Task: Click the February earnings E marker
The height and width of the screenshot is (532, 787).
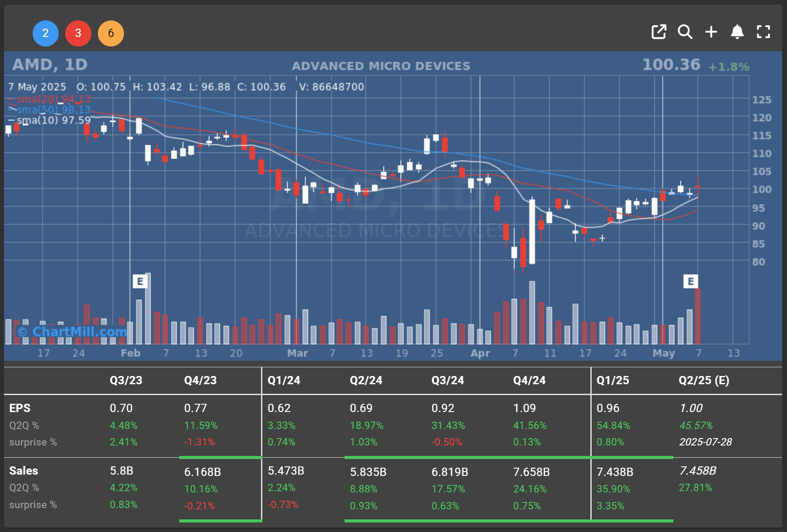Action: 140,282
